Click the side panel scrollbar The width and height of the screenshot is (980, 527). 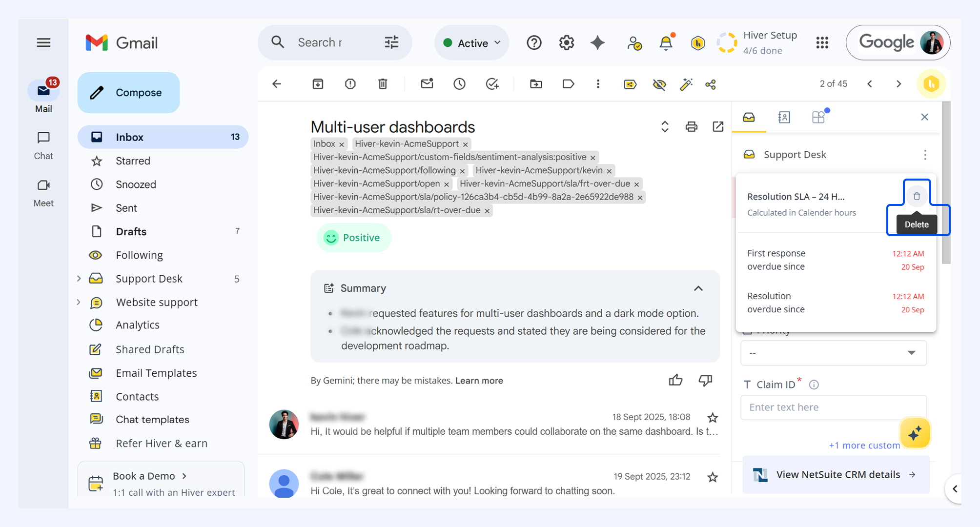click(x=946, y=182)
